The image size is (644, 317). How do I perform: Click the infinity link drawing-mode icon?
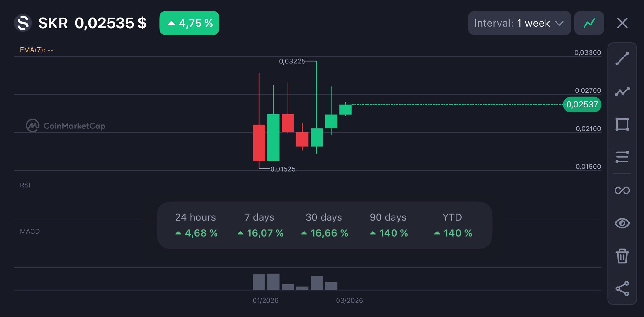click(622, 190)
